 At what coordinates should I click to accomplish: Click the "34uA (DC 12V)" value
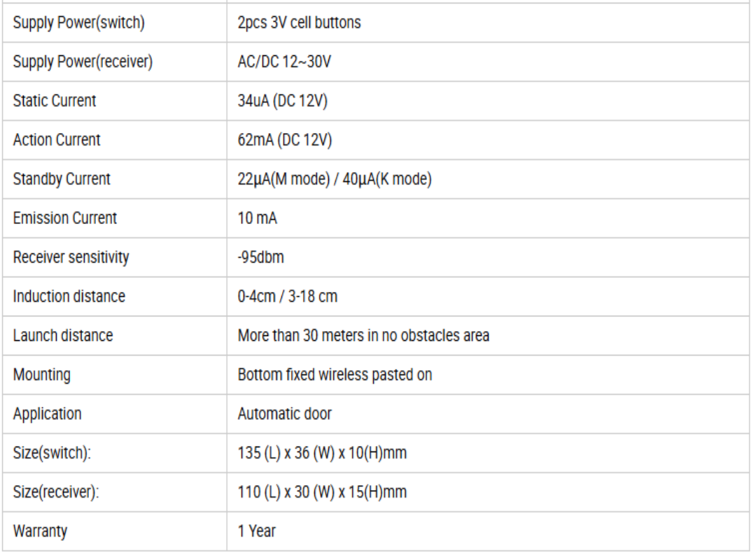(282, 101)
